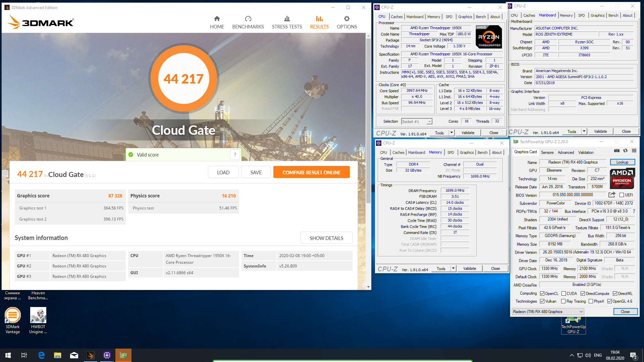Image resolution: width=644 pixels, height=362 pixels.
Task: Open File Explorer from the taskbar
Action: (58, 355)
